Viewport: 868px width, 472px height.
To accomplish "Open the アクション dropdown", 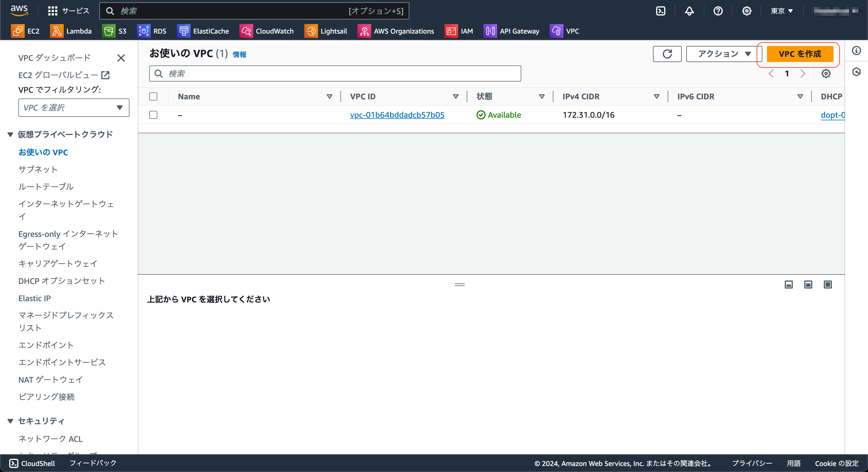I will tap(722, 54).
